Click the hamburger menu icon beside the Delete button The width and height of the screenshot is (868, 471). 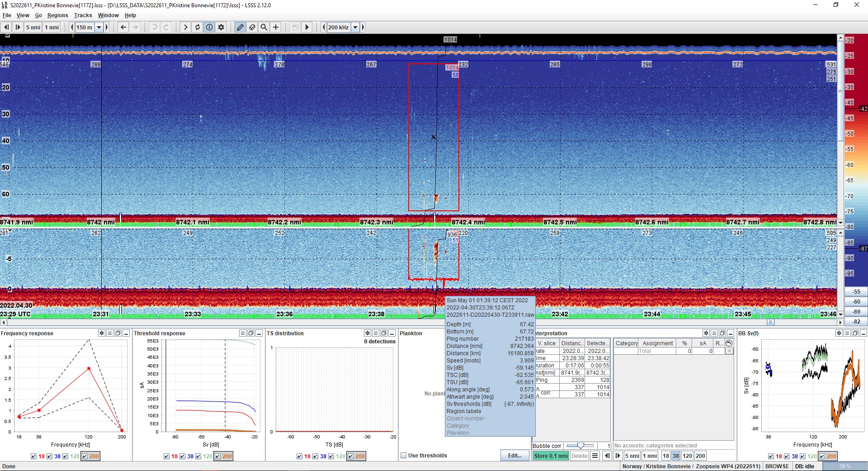tap(595, 456)
